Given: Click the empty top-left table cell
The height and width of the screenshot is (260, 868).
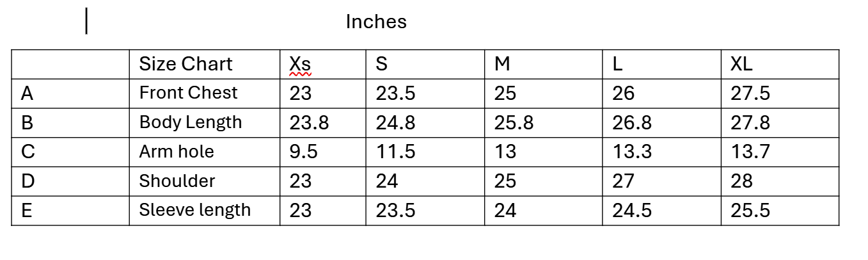Looking at the screenshot, I should (70, 64).
